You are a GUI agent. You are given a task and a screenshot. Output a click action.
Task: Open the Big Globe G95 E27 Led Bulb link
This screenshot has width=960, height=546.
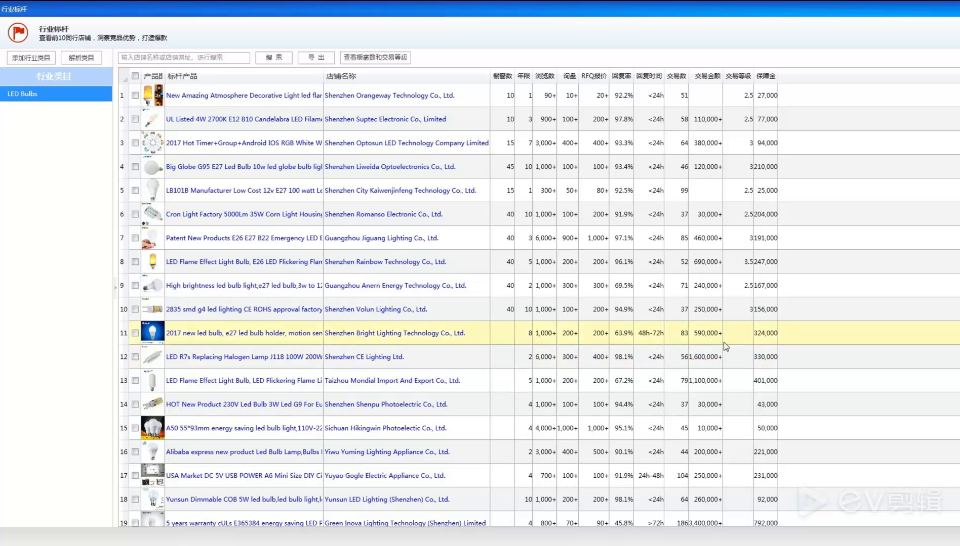(244, 166)
